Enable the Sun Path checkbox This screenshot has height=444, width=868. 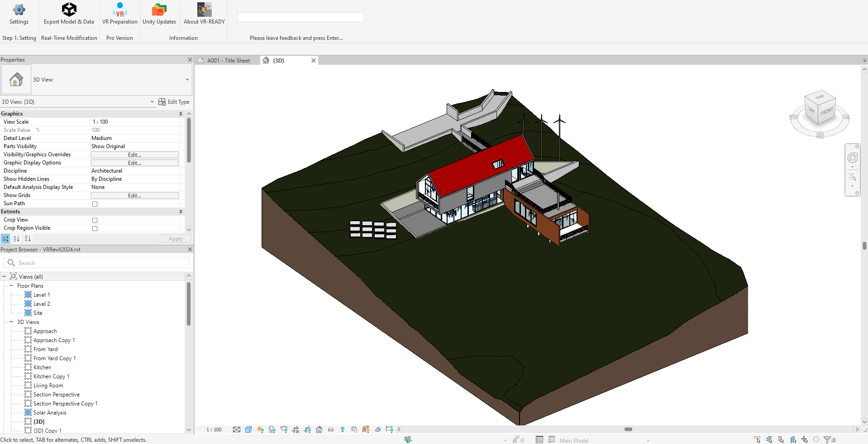coord(95,204)
